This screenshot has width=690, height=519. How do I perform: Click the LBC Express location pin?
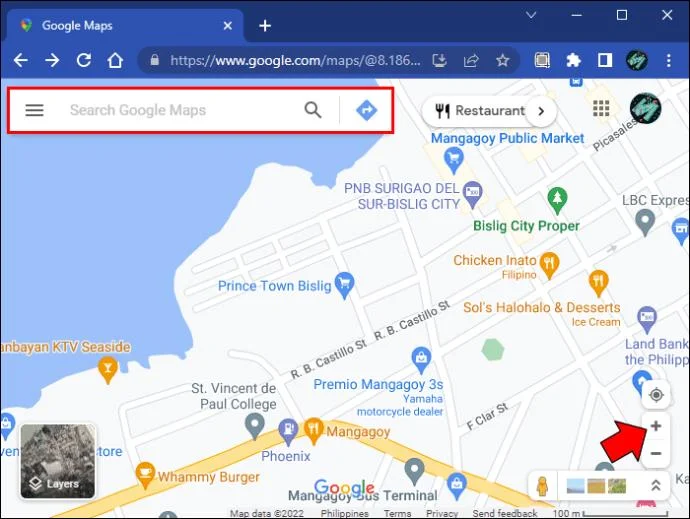point(645,222)
